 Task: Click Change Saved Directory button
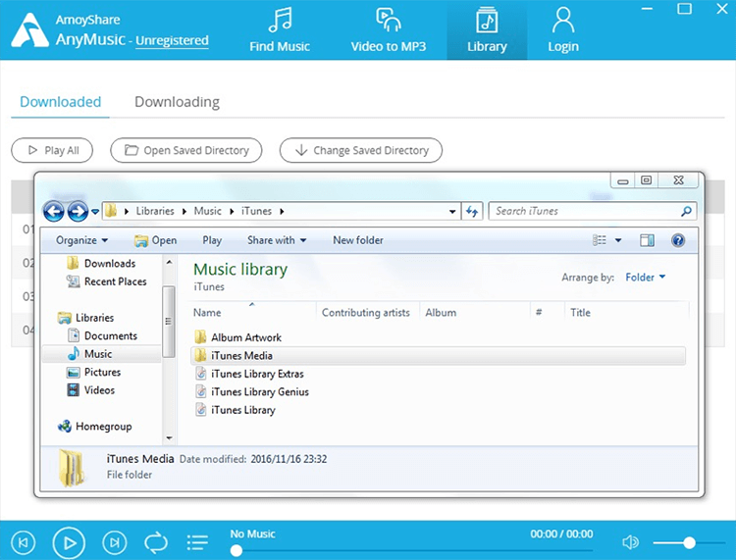[x=360, y=150]
